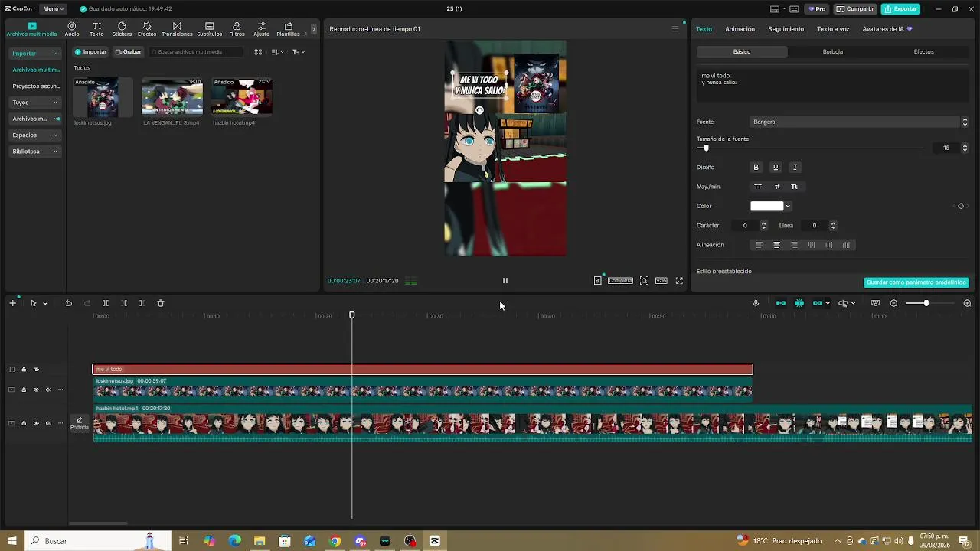980x551 pixels.
Task: Add a color keyframe diamond
Action: tap(961, 206)
